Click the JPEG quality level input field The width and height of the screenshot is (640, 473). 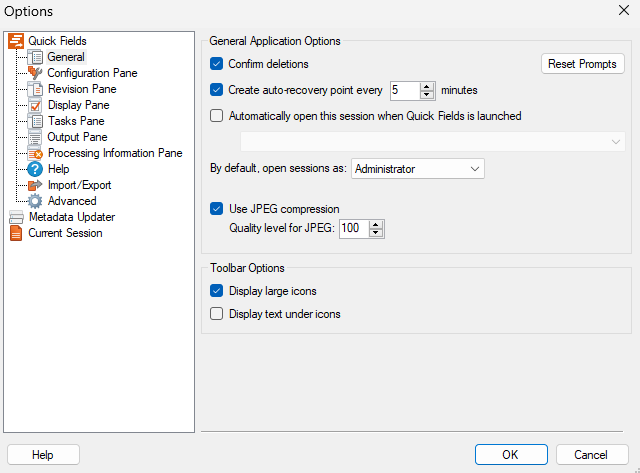(354, 228)
